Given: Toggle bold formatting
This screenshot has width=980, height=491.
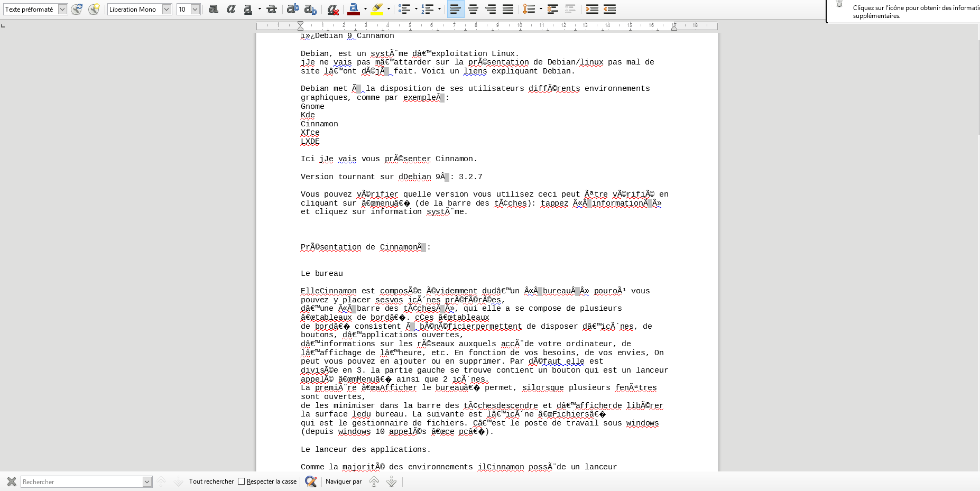Looking at the screenshot, I should pyautogui.click(x=213, y=9).
